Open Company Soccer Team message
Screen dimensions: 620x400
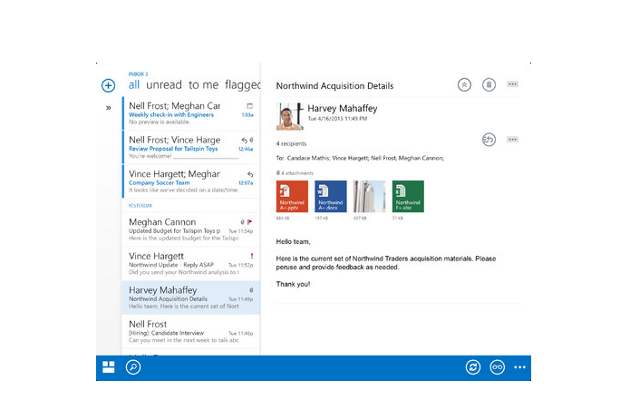[191, 181]
